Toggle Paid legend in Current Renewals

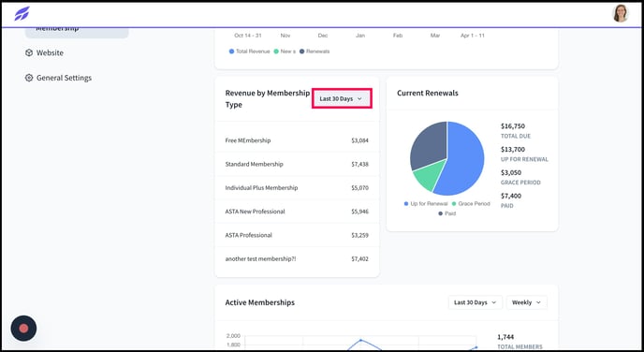(447, 213)
